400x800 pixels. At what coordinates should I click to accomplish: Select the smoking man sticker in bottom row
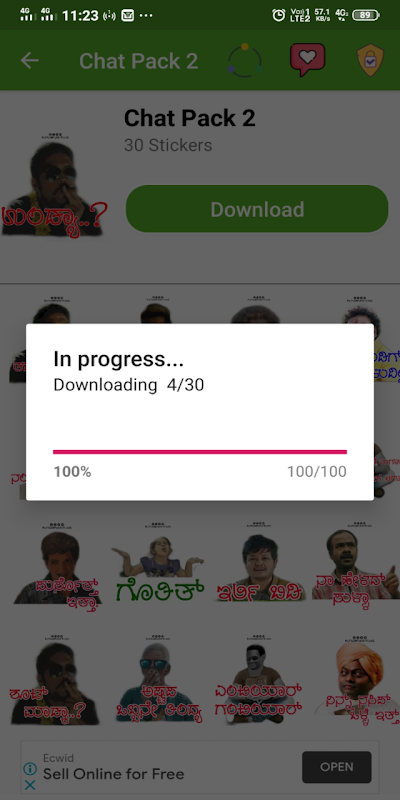tap(54, 680)
